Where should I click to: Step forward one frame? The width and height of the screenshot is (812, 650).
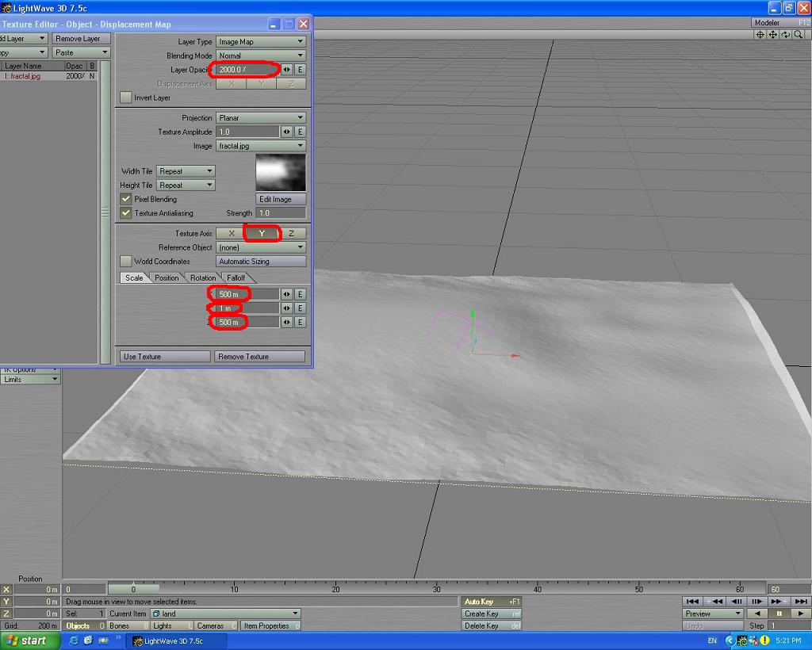pyautogui.click(x=756, y=602)
